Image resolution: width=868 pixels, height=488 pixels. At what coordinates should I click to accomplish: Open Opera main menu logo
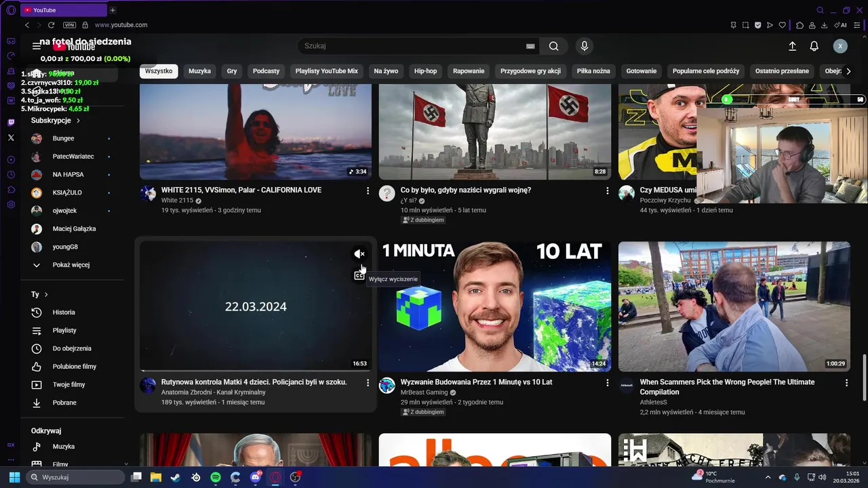(x=10, y=10)
